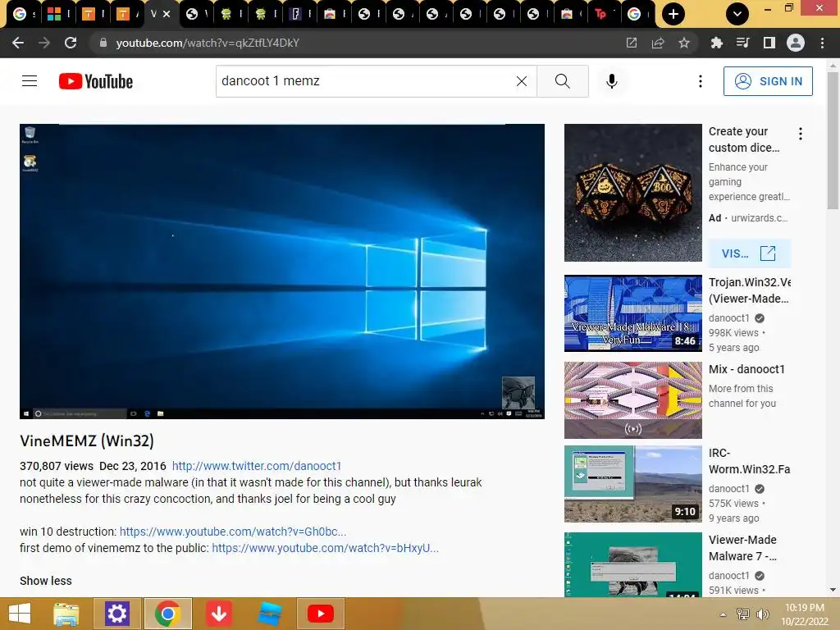The image size is (840, 630).
Task: Click the video title VineMEMZ (Win32)
Action: click(87, 441)
